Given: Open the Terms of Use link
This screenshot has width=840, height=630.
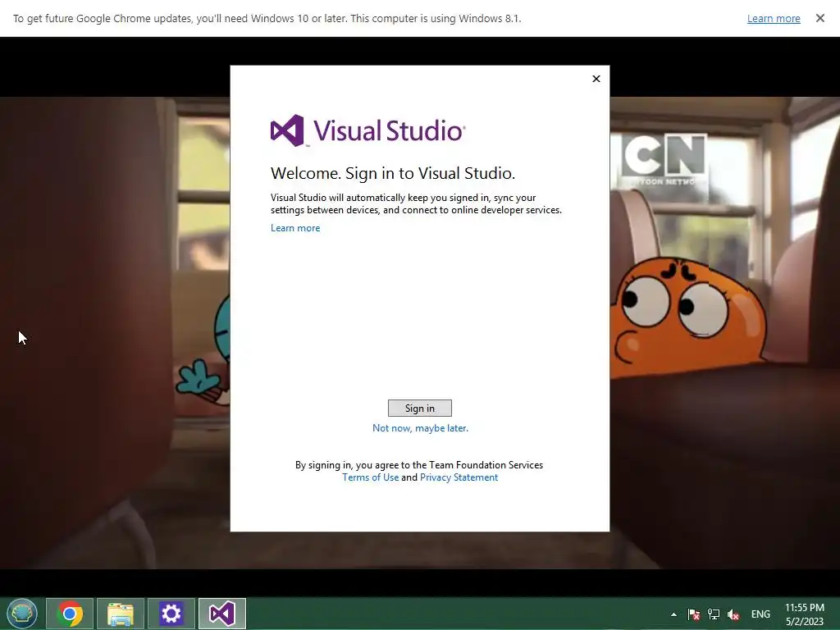Looking at the screenshot, I should [370, 477].
